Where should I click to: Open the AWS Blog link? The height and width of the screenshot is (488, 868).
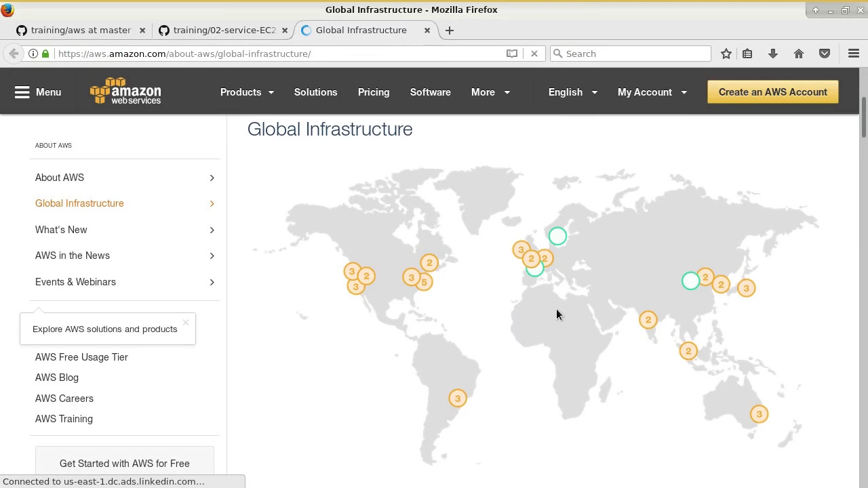click(57, 378)
